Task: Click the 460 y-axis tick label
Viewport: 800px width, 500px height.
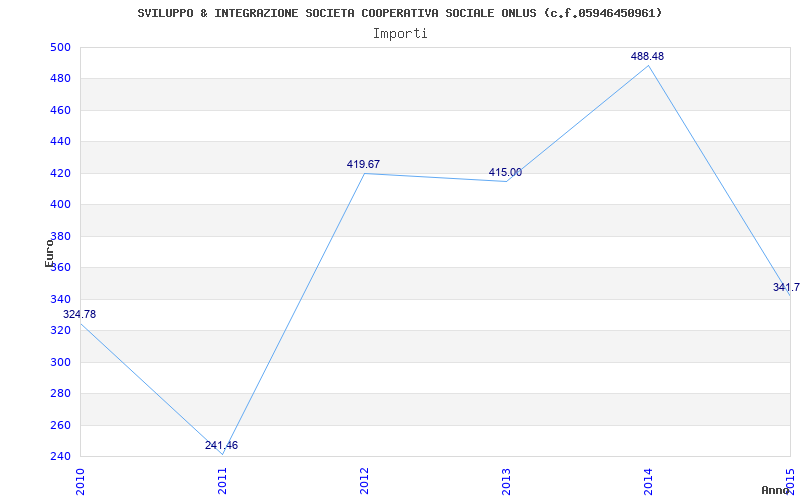Action: coord(60,111)
